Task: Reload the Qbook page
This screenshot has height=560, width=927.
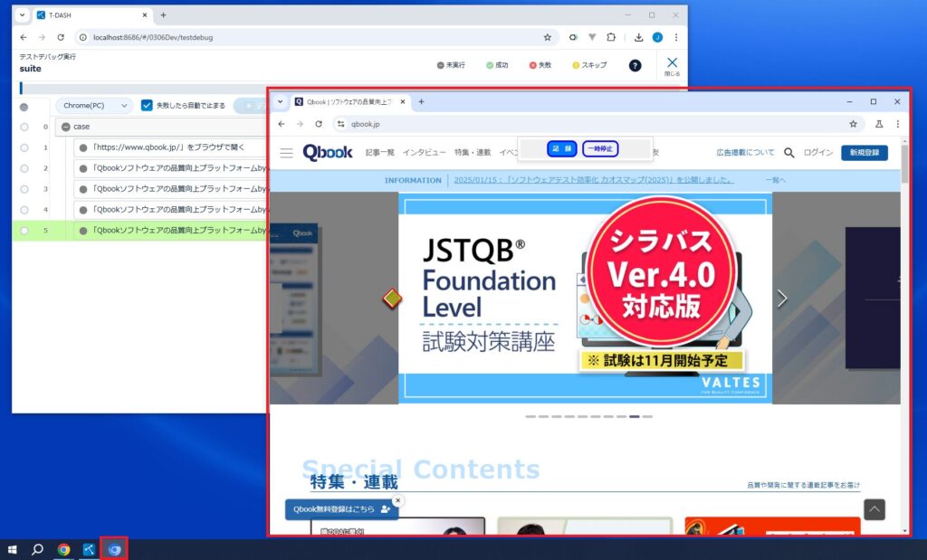Action: point(319,124)
